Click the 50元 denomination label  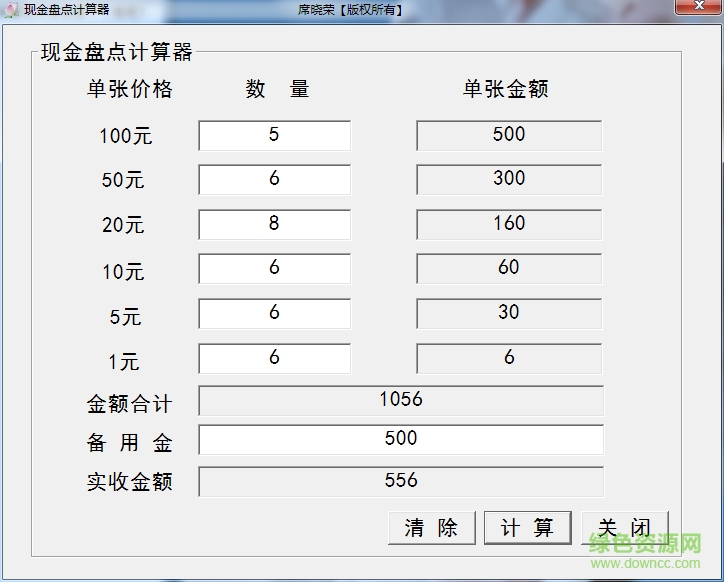pos(123,180)
